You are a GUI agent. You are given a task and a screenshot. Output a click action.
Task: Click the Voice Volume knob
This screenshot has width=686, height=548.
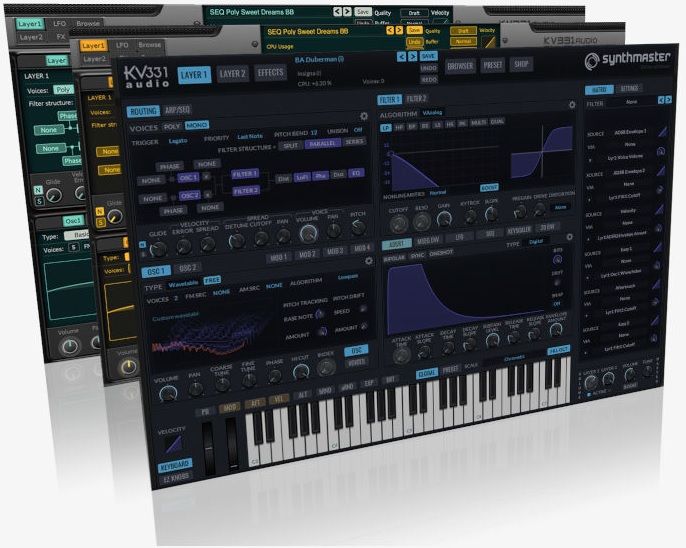[308, 234]
